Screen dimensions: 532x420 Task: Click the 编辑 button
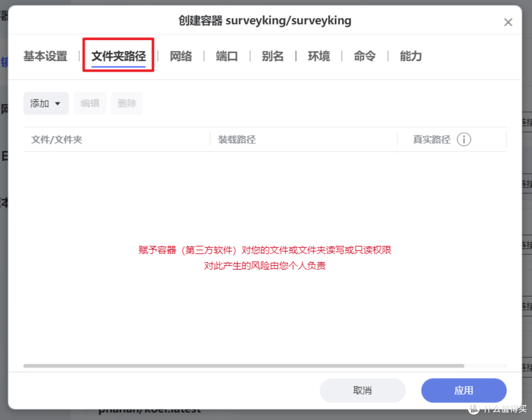pos(90,103)
